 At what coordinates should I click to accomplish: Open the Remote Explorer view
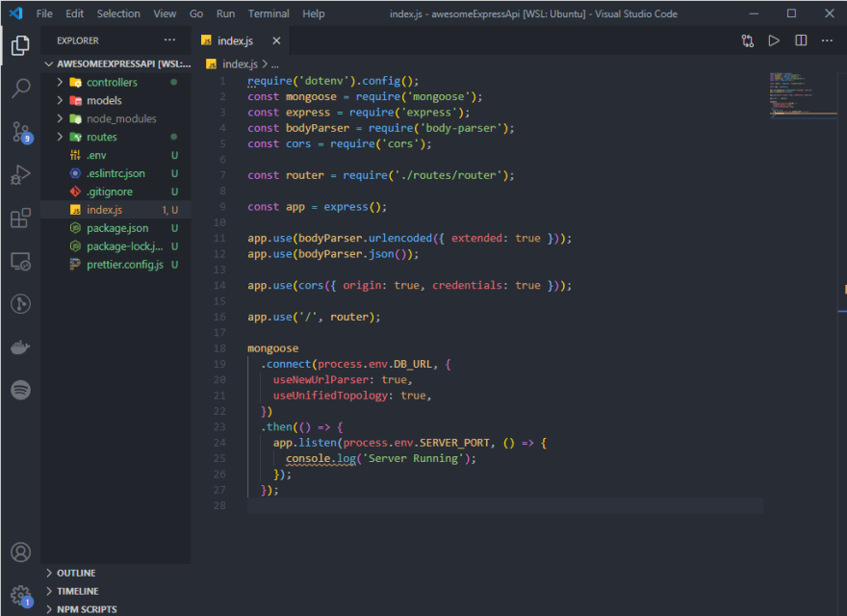[x=20, y=261]
